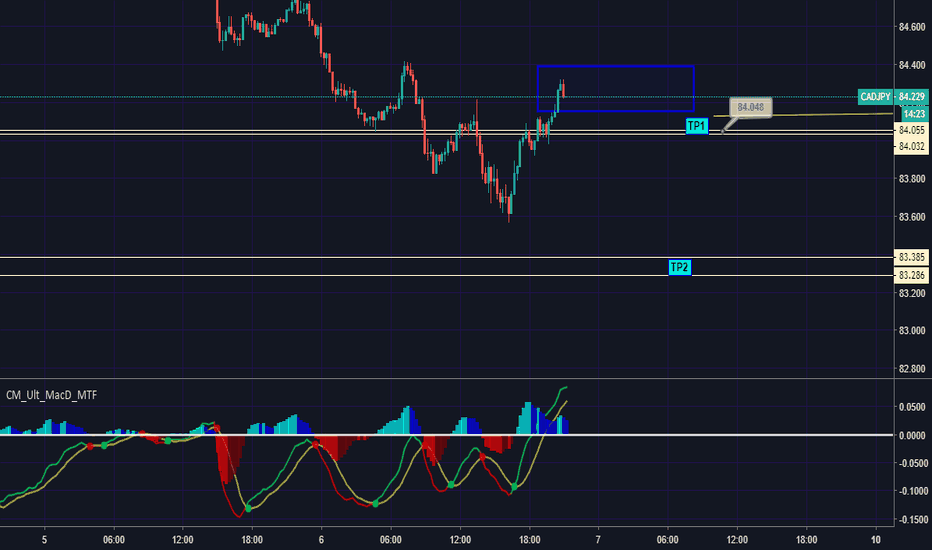The height and width of the screenshot is (550, 932).
Task: Select the blue rectangle drawing on chart
Action: coord(616,89)
